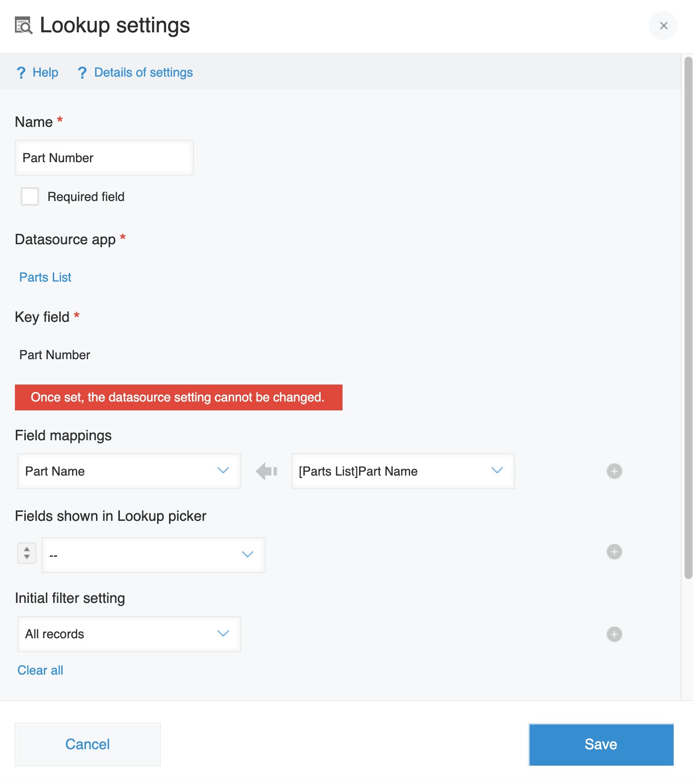Screen dimensions: 693x784
Task: Click the vertical scrollbar of the dialog
Action: point(688,318)
